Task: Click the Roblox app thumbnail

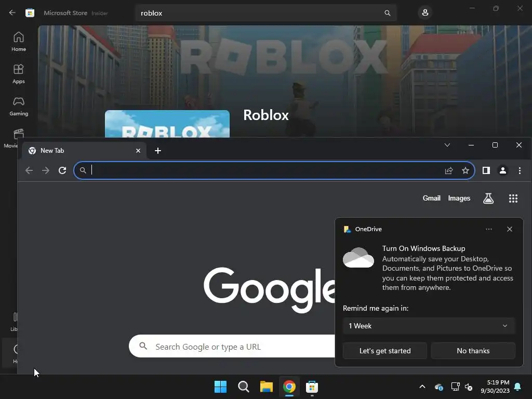Action: coord(167,124)
